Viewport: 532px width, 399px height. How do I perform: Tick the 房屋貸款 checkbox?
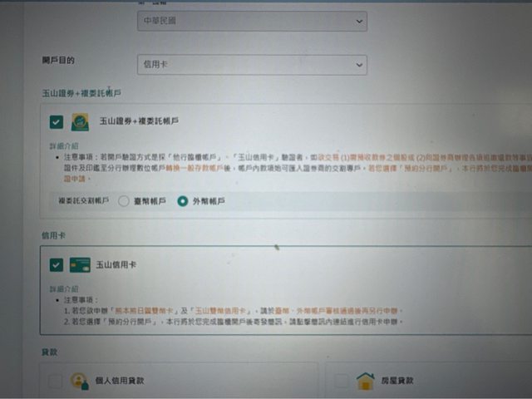pos(341,381)
